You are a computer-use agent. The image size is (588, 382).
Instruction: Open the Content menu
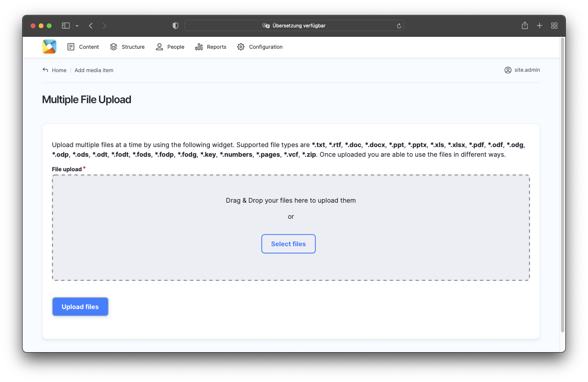83,47
